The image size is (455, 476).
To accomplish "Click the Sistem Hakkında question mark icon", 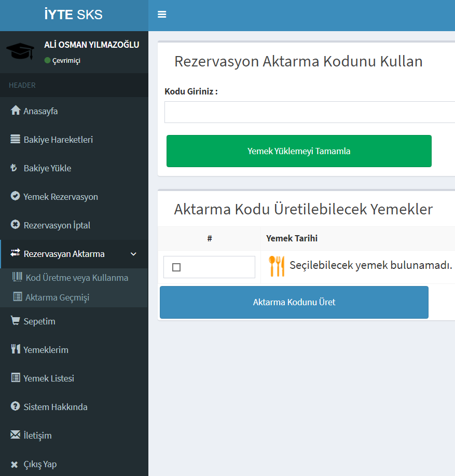I will pos(16,406).
